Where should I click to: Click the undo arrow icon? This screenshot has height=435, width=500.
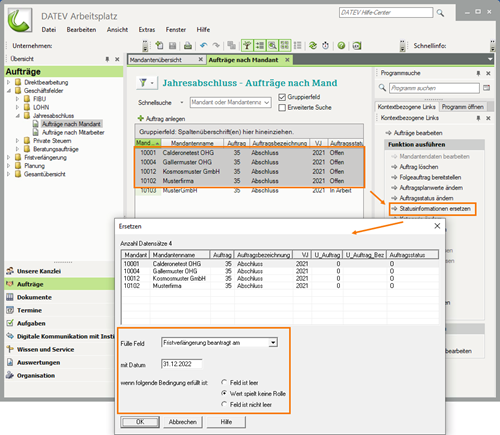204,45
